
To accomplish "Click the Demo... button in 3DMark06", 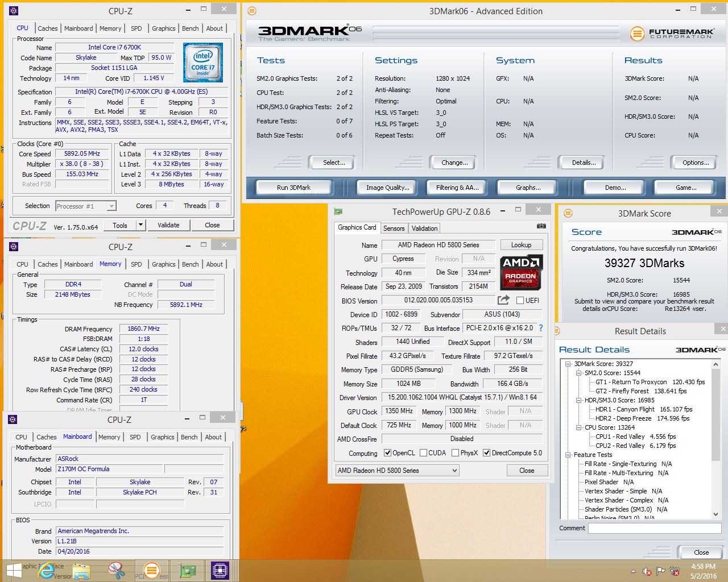I will [615, 188].
